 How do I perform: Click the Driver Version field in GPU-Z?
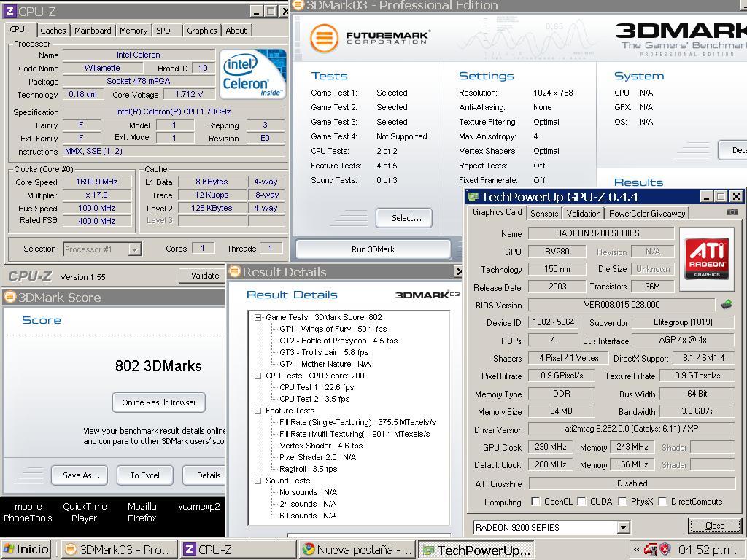[632, 429]
